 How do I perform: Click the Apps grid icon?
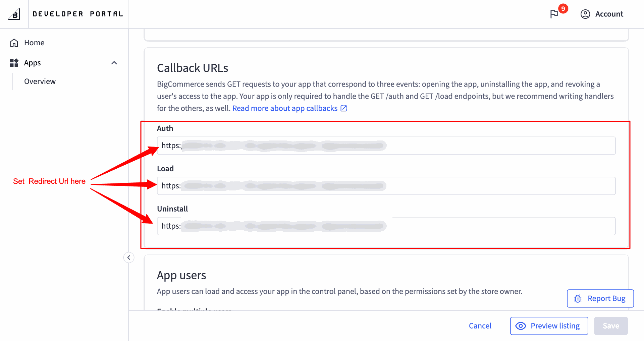pyautogui.click(x=14, y=63)
